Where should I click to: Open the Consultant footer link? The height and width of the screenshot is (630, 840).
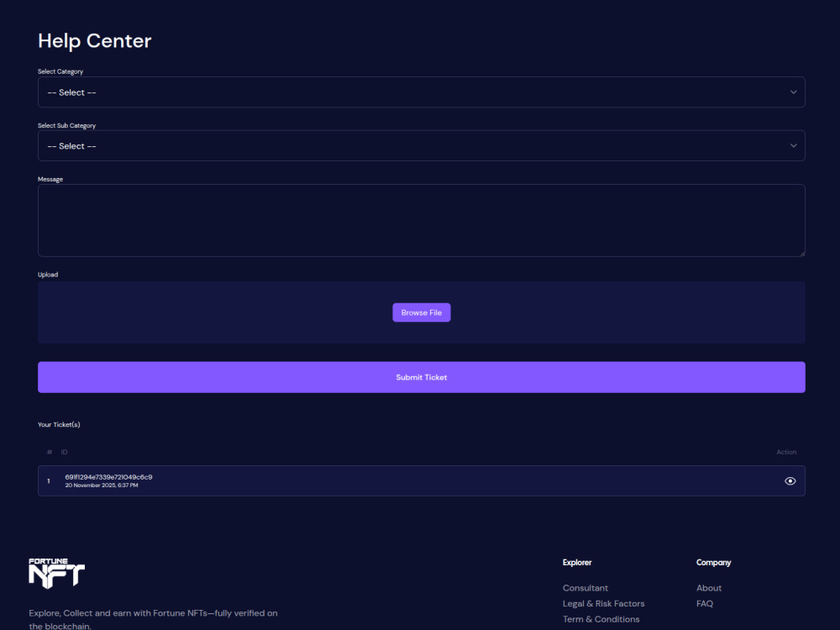[585, 588]
